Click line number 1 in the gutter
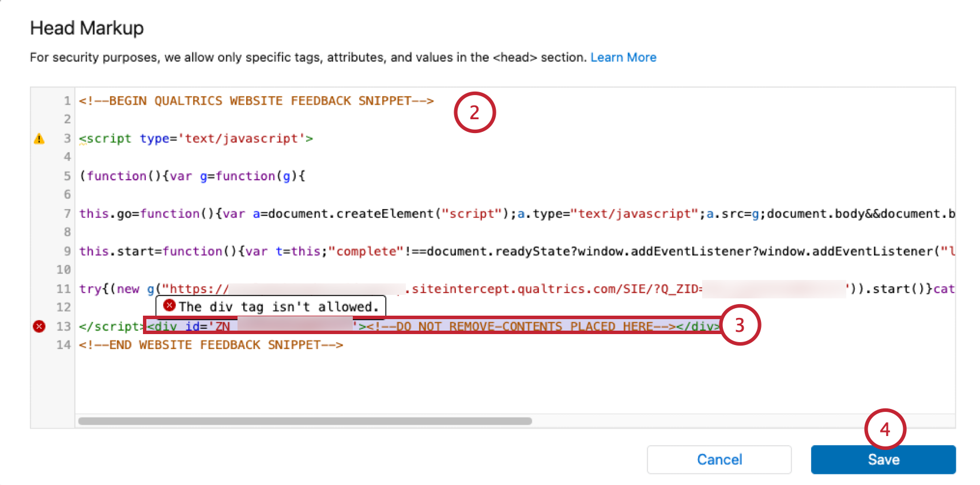The height and width of the screenshot is (485, 980). [67, 101]
